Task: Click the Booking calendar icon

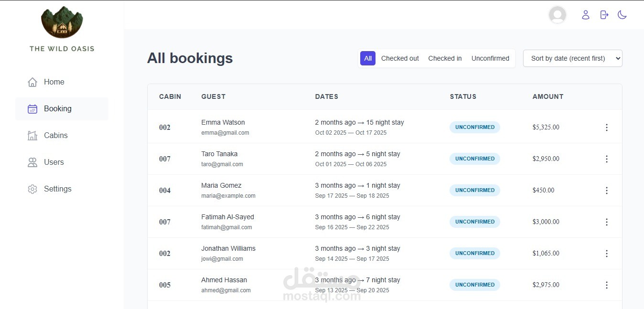Action: tap(32, 109)
